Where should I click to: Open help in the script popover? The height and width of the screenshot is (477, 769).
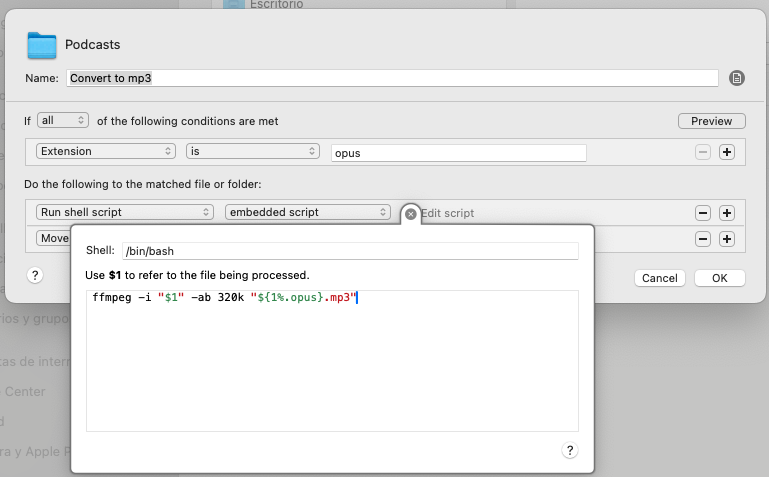tap(570, 450)
